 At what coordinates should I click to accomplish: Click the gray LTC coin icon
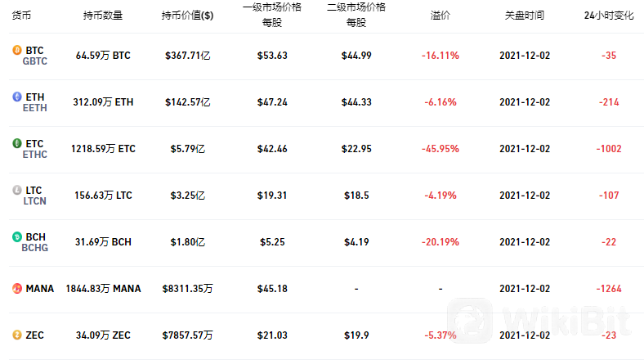[17, 190]
